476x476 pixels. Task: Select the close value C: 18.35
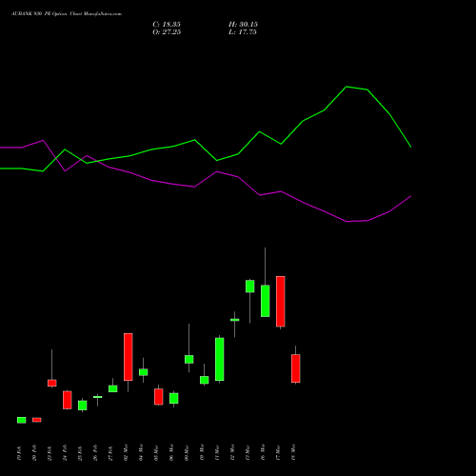(167, 25)
